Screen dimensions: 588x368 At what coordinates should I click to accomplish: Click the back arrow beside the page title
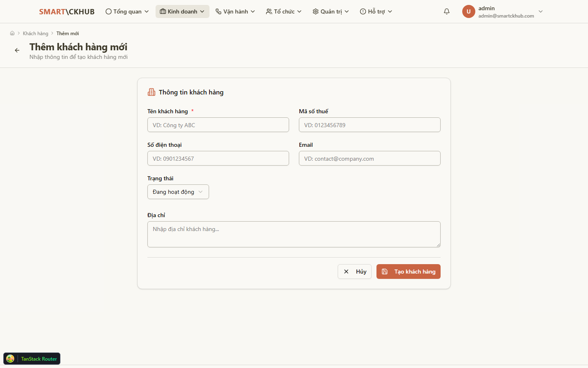[17, 50]
